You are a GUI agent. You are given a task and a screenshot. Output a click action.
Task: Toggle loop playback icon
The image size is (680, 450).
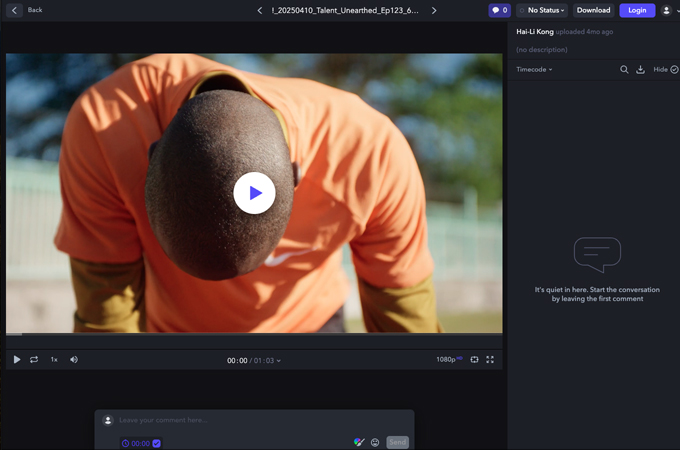tap(34, 359)
